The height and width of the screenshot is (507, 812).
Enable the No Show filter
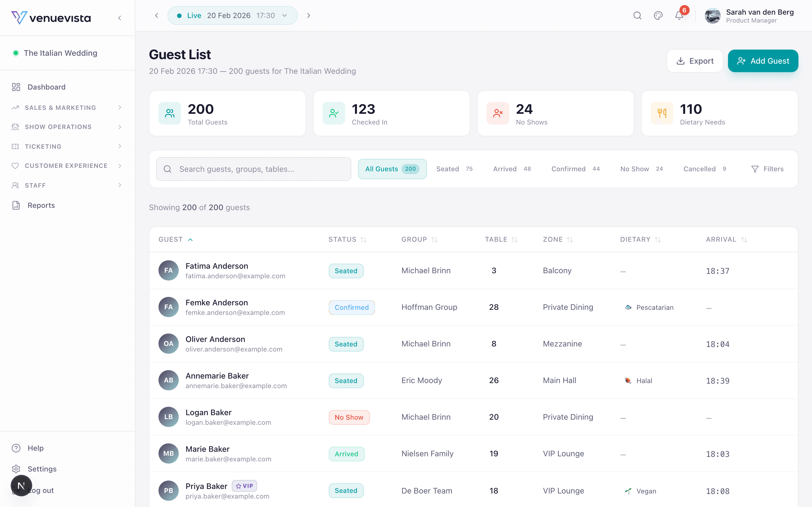click(x=641, y=169)
